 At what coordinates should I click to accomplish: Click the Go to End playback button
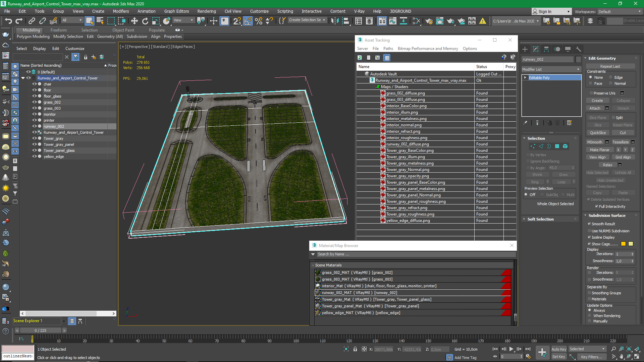click(528, 349)
